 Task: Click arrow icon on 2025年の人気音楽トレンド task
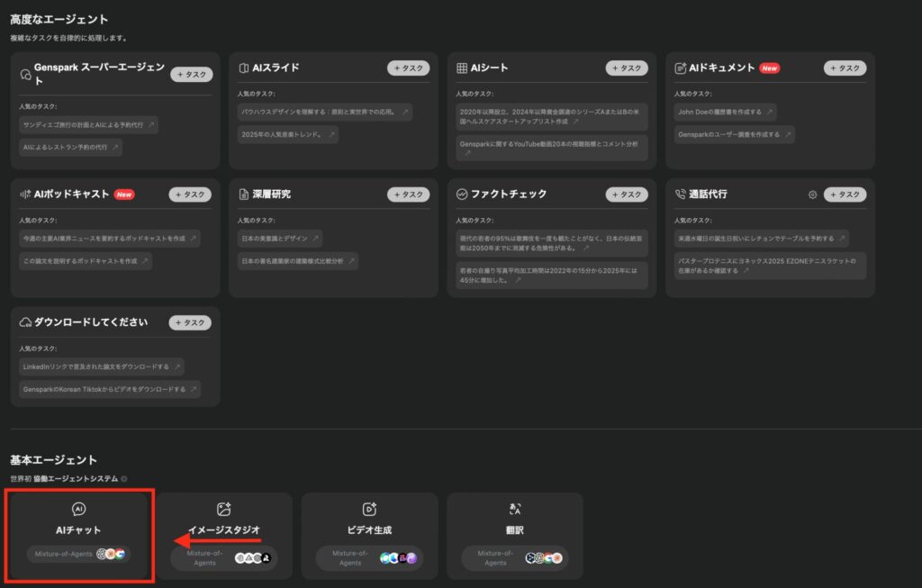click(x=331, y=135)
